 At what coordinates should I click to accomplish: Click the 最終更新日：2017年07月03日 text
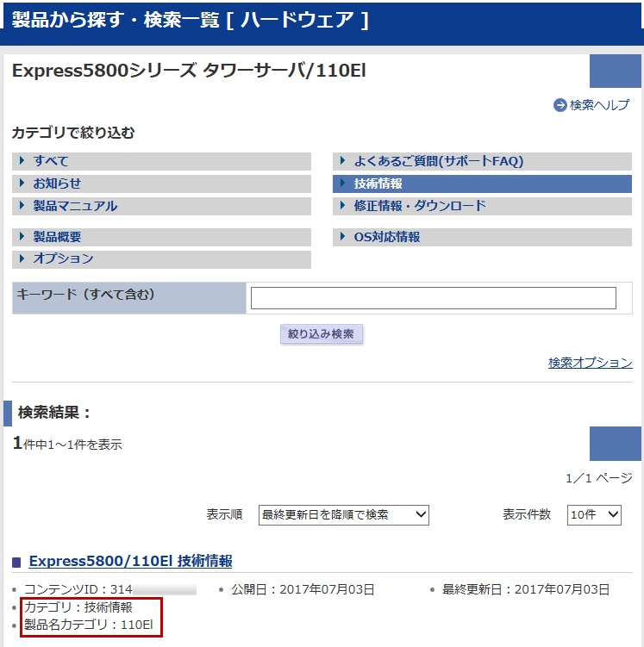[526, 589]
